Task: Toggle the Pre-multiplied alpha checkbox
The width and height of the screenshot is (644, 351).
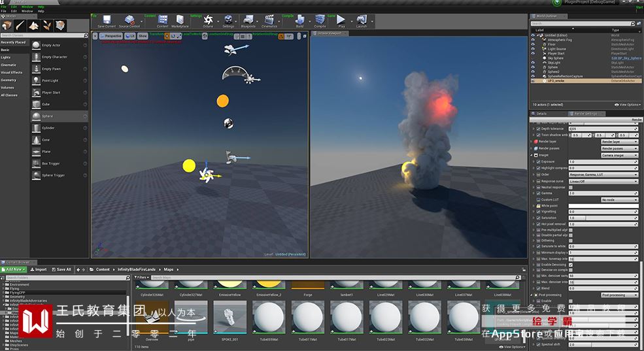Action: pyautogui.click(x=571, y=230)
